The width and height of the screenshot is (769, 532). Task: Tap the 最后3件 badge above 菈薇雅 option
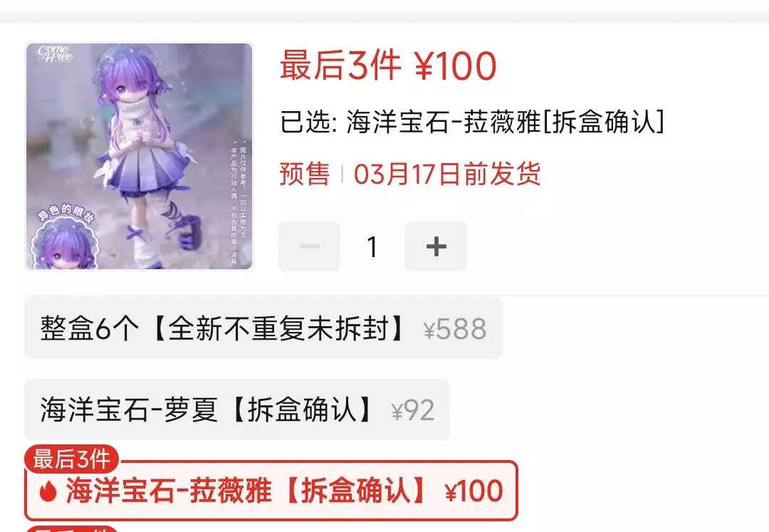coord(72,459)
